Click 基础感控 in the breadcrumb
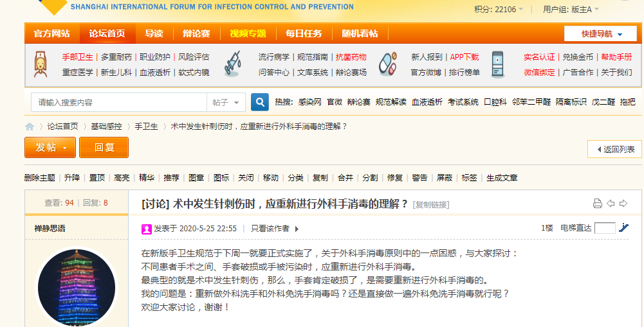This screenshot has width=644, height=327. click(106, 127)
